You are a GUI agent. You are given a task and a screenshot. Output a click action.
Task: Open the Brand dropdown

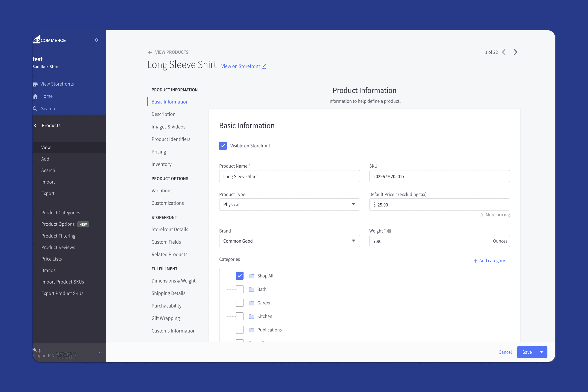click(289, 241)
